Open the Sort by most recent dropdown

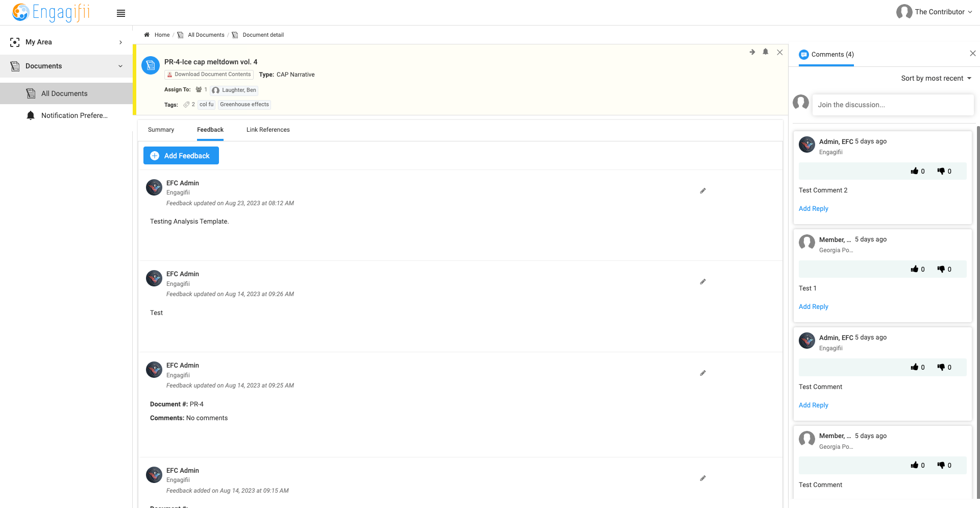click(x=936, y=78)
